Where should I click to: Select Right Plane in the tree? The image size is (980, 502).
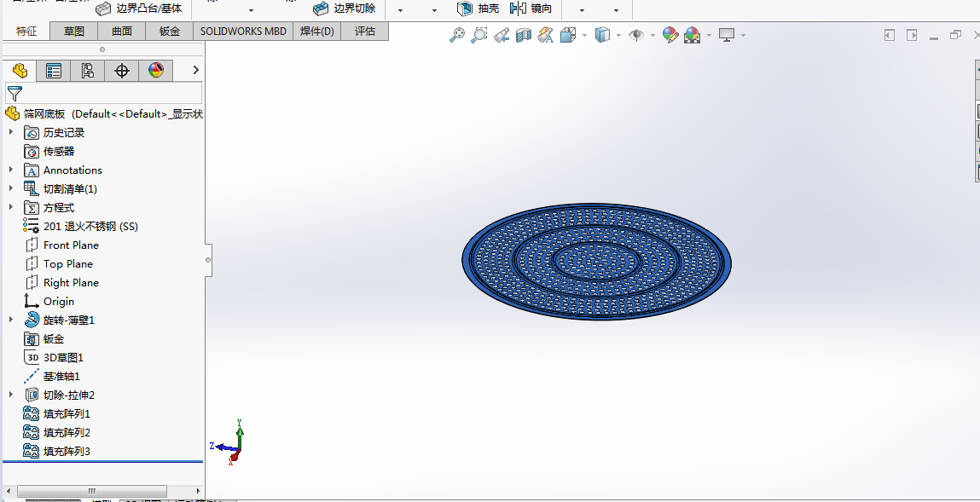tap(61, 282)
